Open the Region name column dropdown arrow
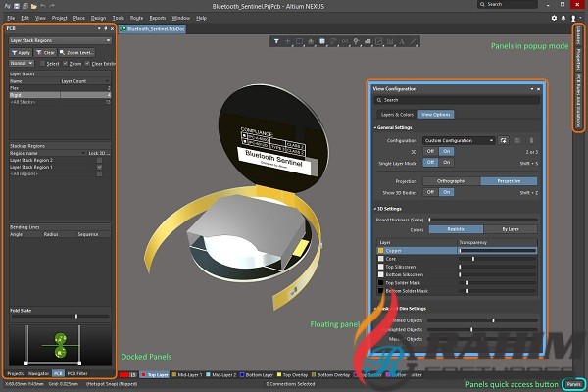This screenshot has height=392, width=588. point(83,153)
